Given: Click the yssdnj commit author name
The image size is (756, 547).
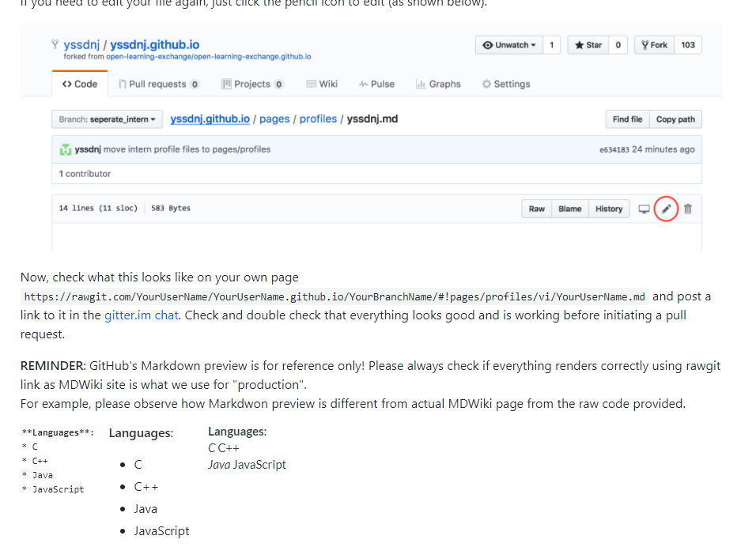Looking at the screenshot, I should 88,149.
